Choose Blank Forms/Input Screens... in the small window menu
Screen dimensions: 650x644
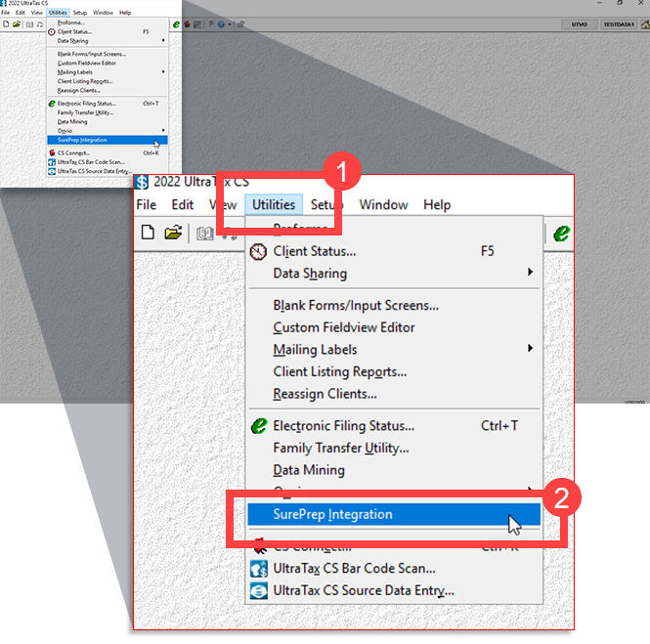pyautogui.click(x=108, y=54)
